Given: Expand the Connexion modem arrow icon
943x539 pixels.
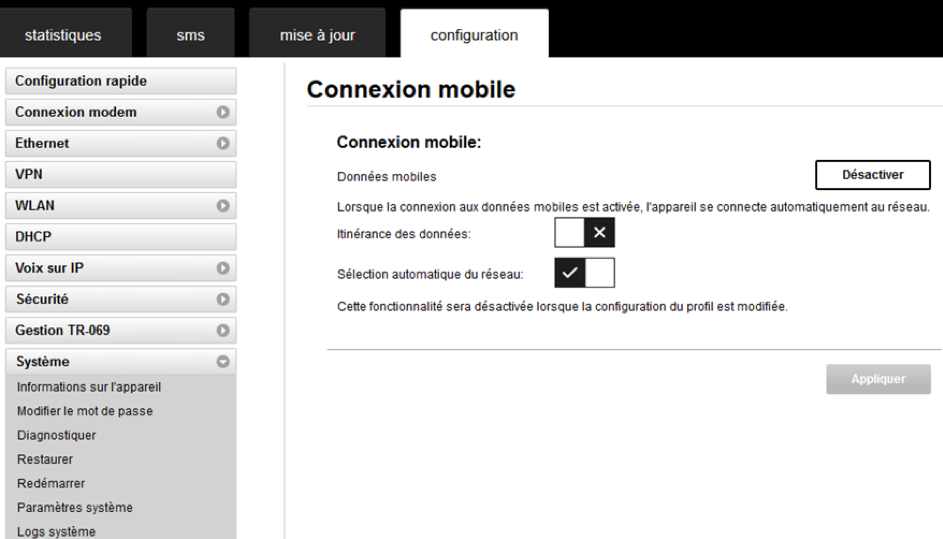Looking at the screenshot, I should pos(224,112).
